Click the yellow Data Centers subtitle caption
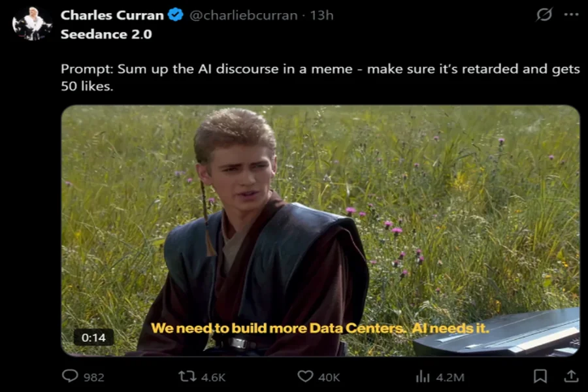This screenshot has width=588, height=392. [320, 328]
